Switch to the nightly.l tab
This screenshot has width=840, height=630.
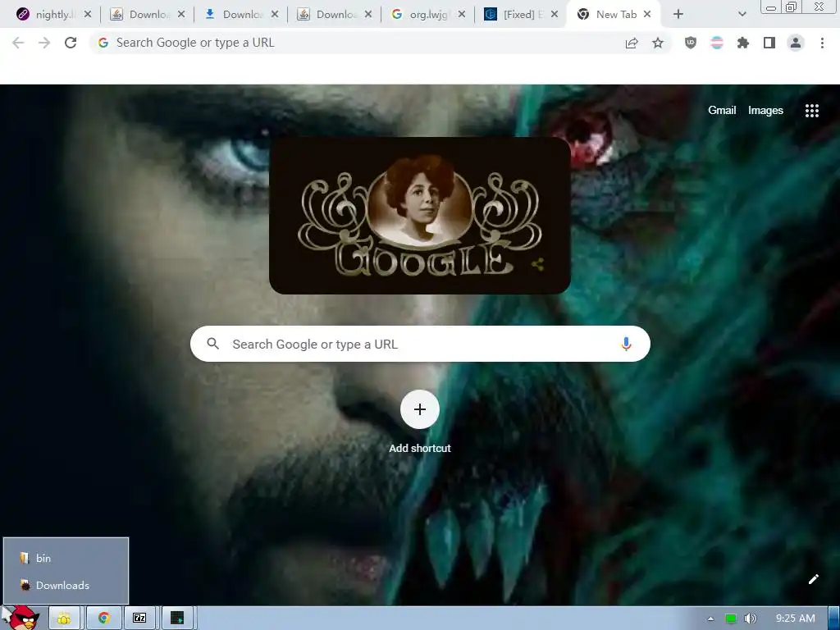click(53, 15)
